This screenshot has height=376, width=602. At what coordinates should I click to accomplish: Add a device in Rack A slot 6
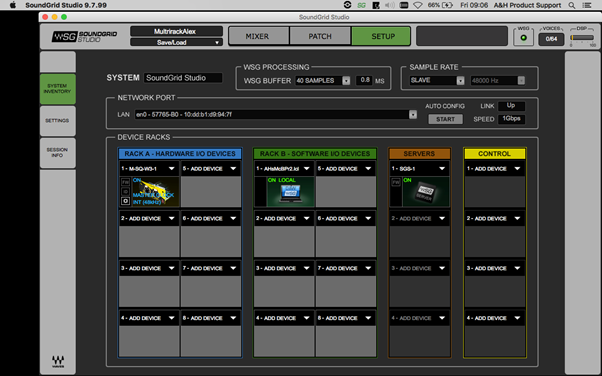click(210, 219)
